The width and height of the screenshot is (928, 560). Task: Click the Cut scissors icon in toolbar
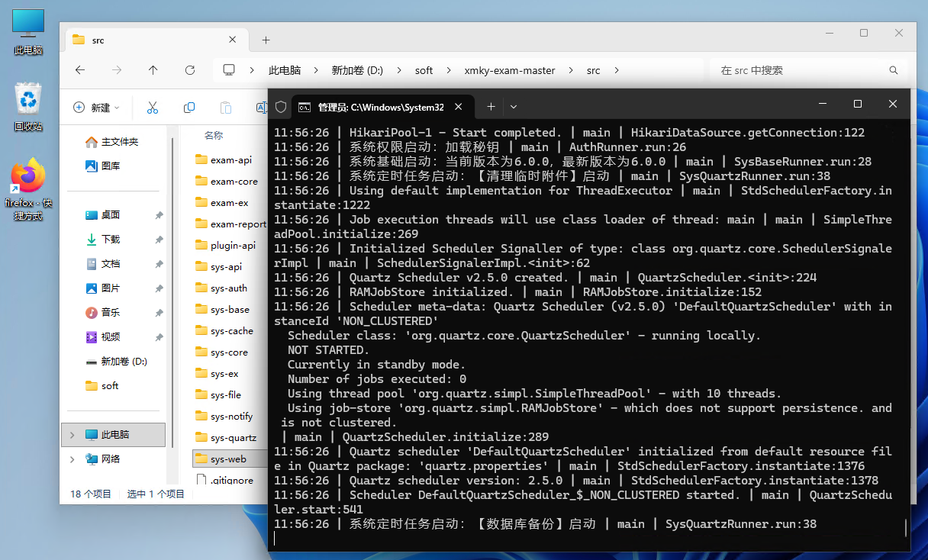click(x=152, y=108)
